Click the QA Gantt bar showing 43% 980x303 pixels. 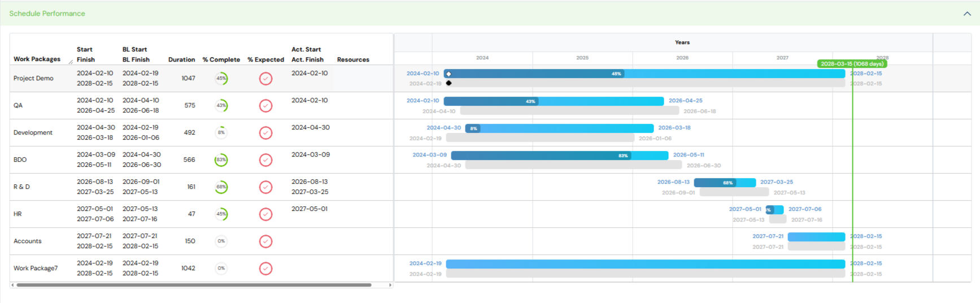[x=554, y=101]
